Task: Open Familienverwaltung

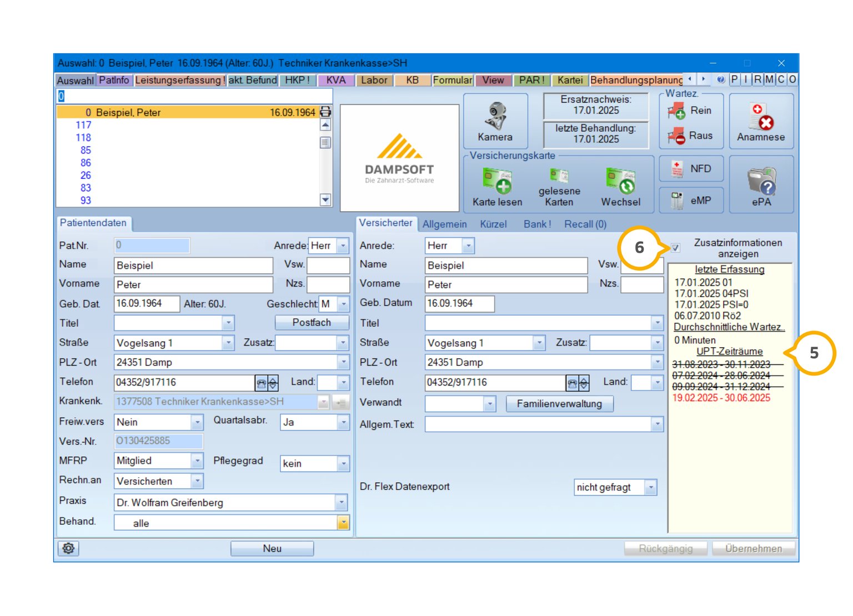Action: coord(559,404)
